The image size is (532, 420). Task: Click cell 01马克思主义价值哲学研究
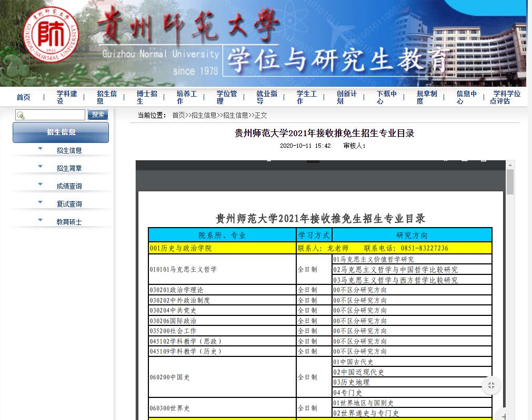pyautogui.click(x=412, y=259)
